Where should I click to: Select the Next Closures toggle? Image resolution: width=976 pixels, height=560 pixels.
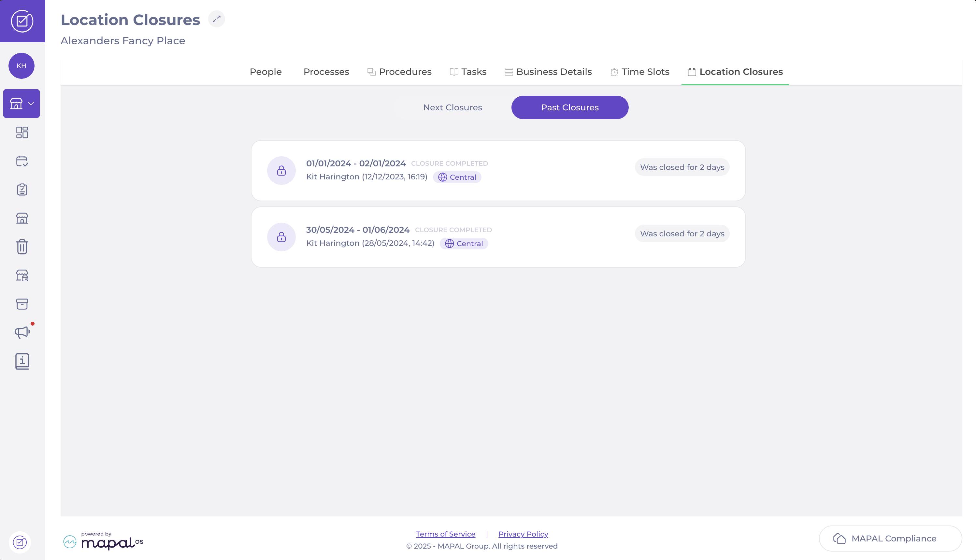[453, 108]
